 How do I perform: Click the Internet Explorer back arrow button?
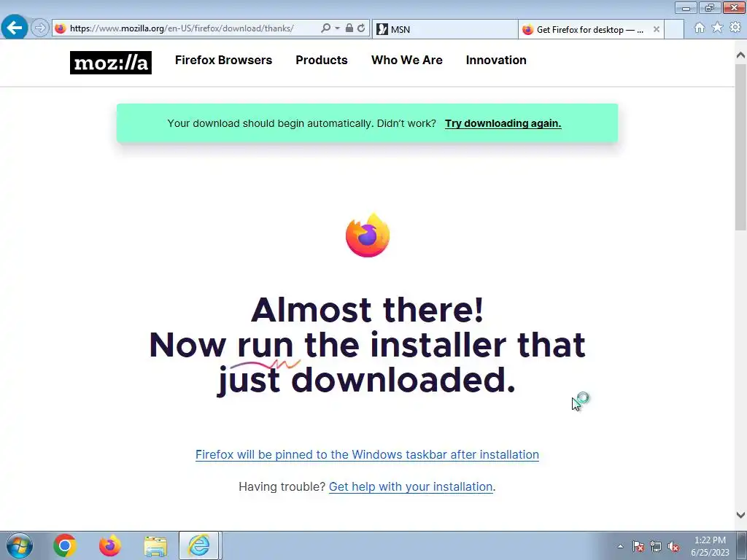tap(15, 28)
